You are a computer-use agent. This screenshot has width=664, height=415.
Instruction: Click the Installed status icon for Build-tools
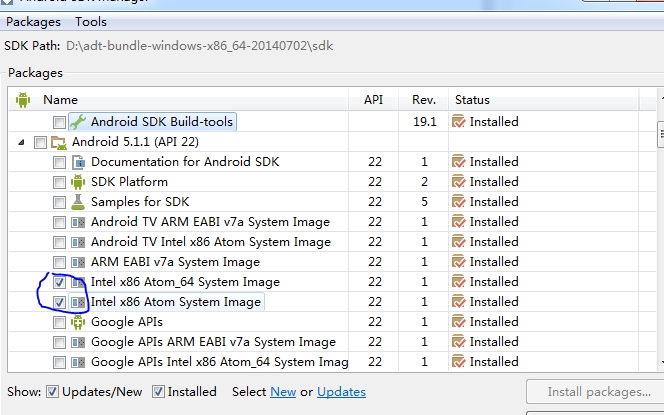point(459,122)
